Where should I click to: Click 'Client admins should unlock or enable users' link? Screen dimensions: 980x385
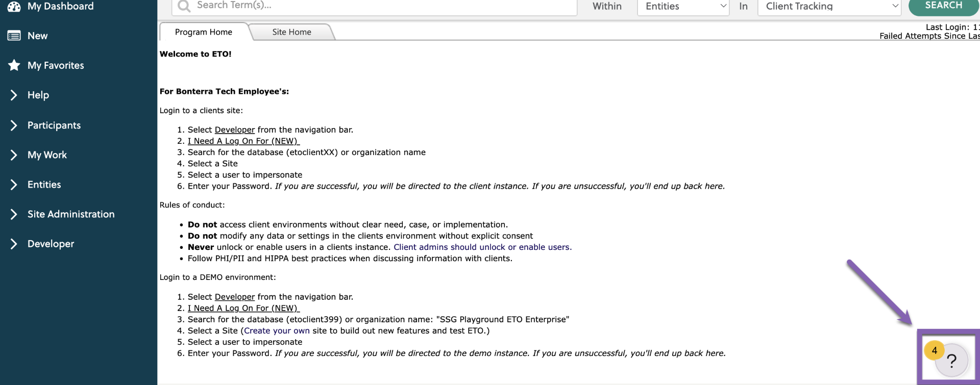pos(482,247)
